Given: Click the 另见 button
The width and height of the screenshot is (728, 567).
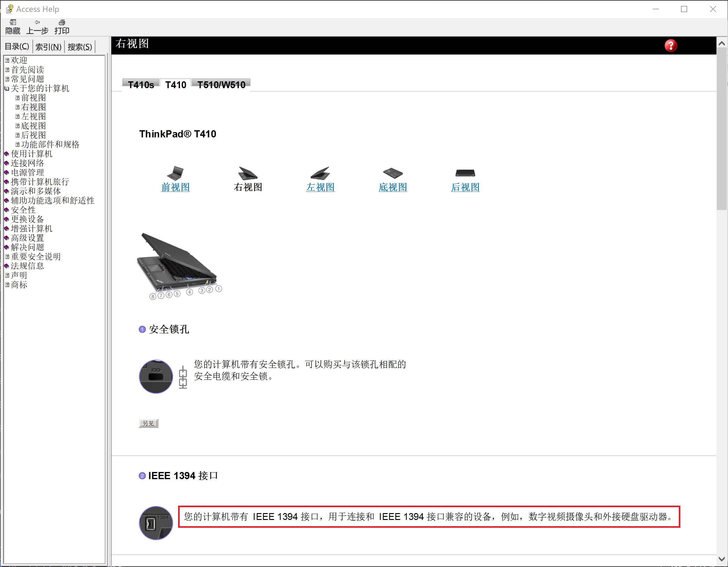Looking at the screenshot, I should click(x=148, y=422).
